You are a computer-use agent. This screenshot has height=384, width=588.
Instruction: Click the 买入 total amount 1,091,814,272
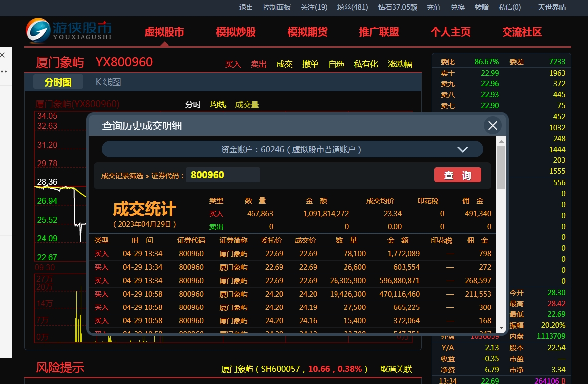(326, 214)
